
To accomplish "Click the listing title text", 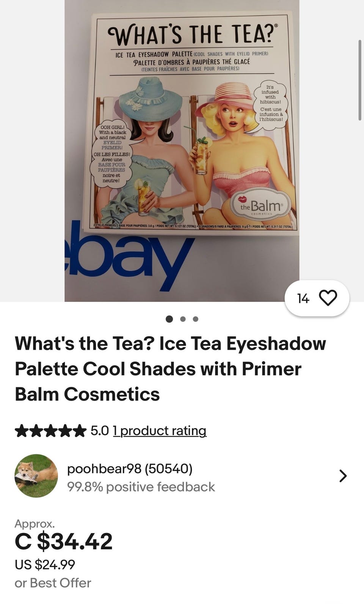I will 170,369.
